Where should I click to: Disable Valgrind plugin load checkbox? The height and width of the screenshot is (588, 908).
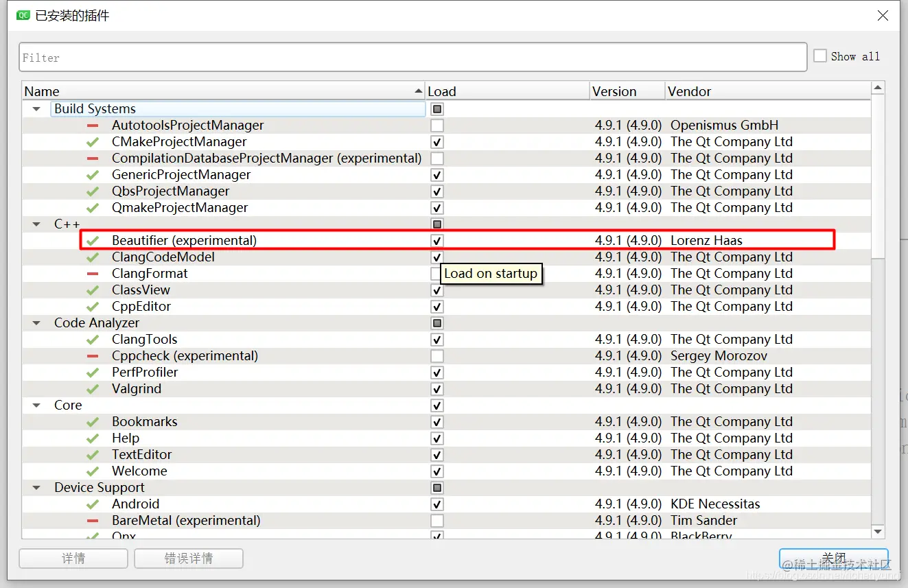437,389
